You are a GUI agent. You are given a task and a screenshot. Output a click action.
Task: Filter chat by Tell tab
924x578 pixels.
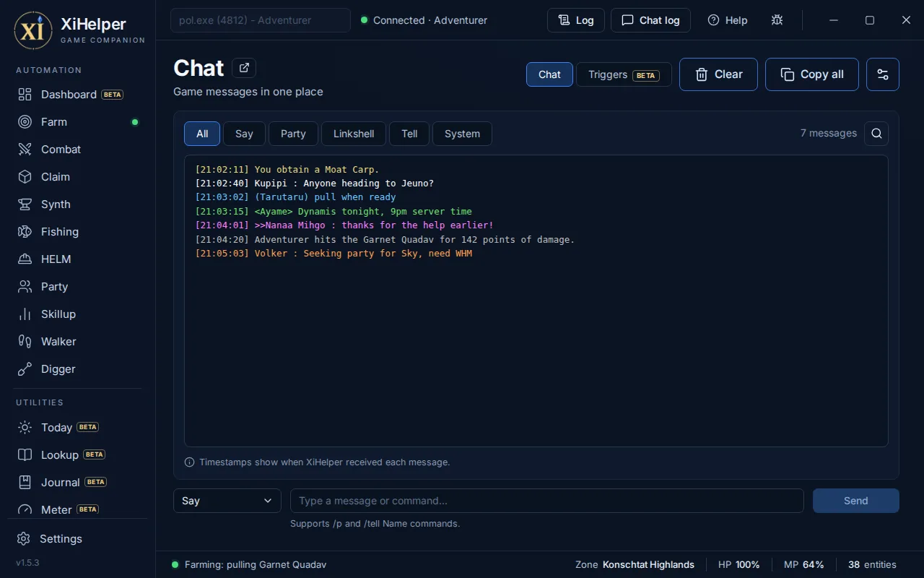pos(409,134)
